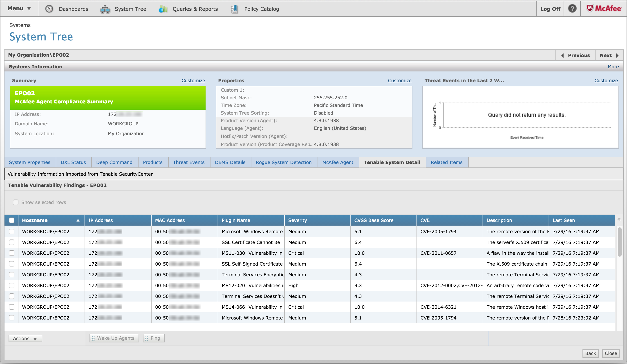The height and width of the screenshot is (364, 627).
Task: Switch to the Threat Events tab
Action: [188, 162]
